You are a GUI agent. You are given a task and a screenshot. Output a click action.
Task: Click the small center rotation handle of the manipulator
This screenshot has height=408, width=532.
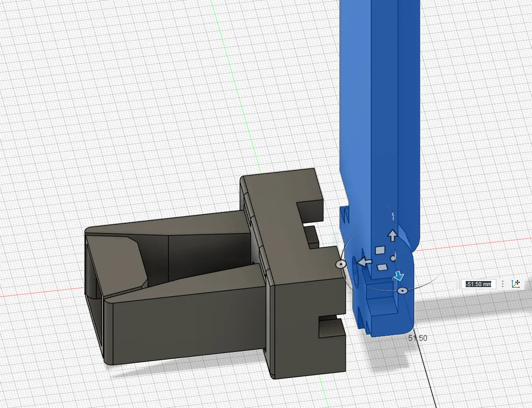click(x=393, y=259)
